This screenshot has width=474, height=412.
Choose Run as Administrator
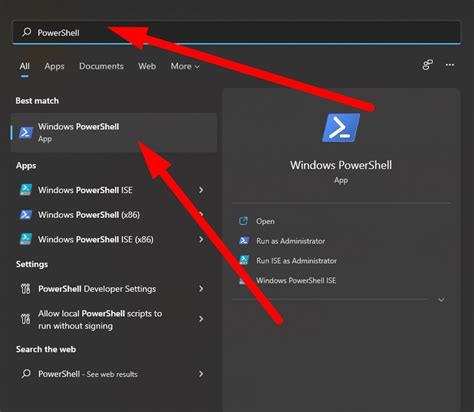[x=290, y=241]
